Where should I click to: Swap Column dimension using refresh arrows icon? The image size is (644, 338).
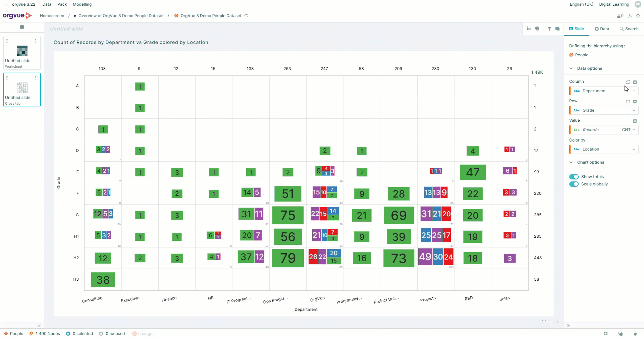coord(628,82)
